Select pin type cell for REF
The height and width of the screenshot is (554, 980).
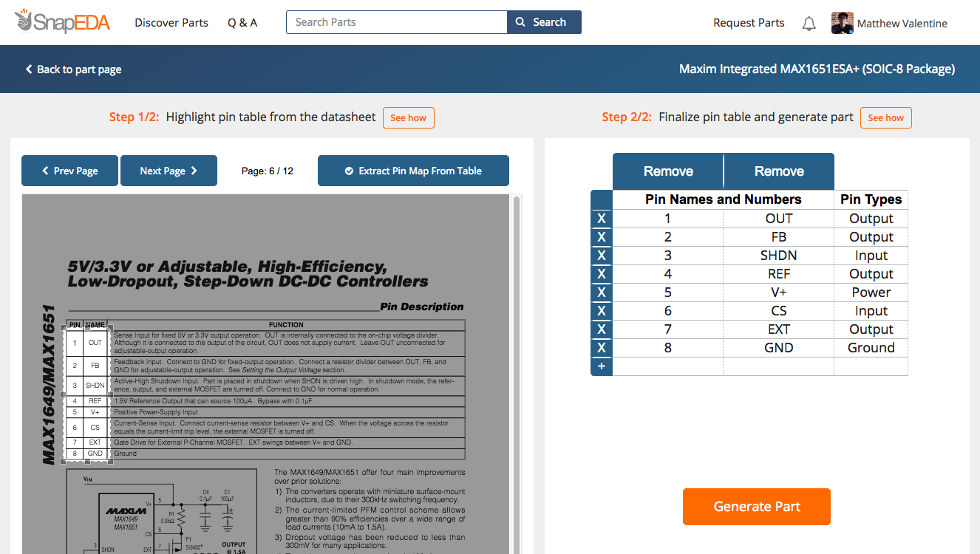pyautogui.click(x=871, y=274)
